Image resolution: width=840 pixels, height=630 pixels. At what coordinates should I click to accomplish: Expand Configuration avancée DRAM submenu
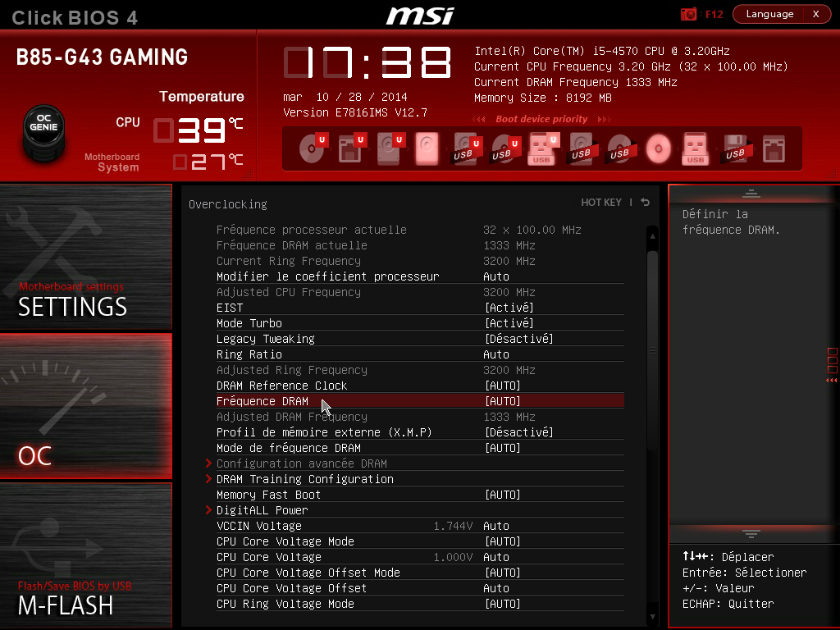click(415, 463)
